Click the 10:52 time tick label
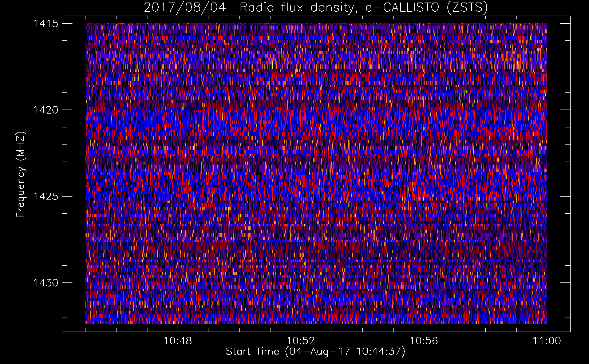 pos(301,341)
